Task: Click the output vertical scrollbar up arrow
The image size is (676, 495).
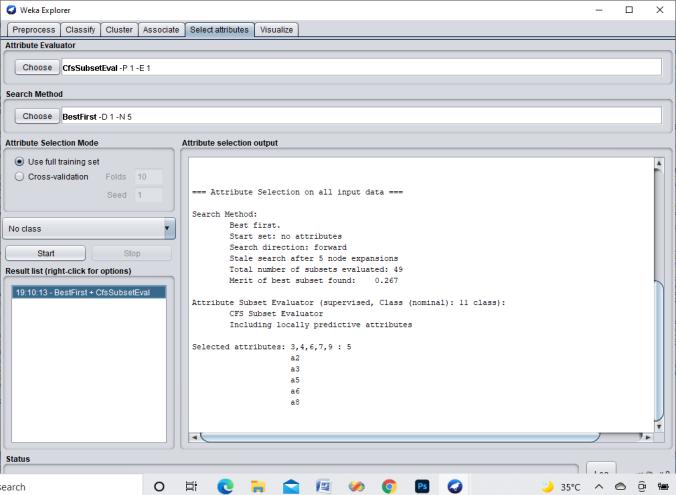Action: tap(659, 163)
